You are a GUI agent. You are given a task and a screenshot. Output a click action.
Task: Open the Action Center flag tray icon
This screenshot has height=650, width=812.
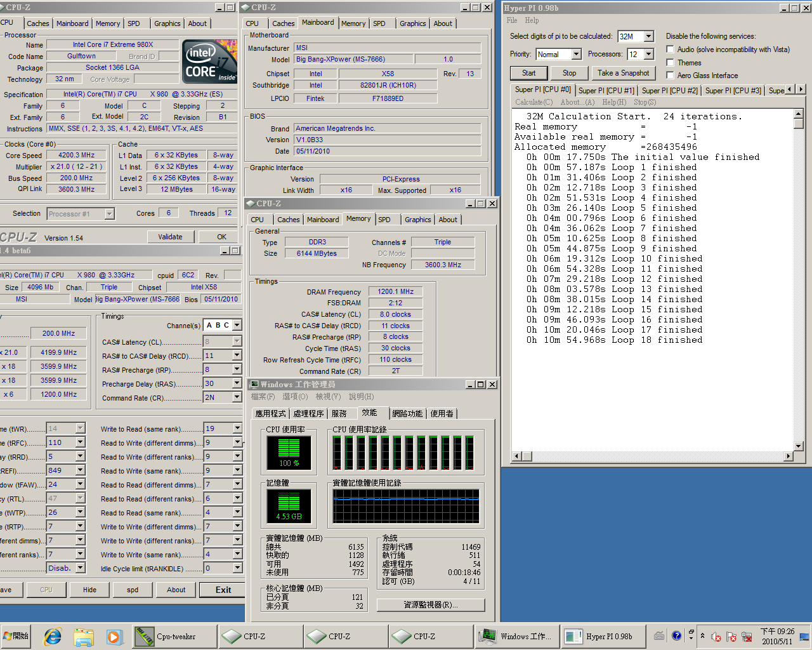[731, 636]
